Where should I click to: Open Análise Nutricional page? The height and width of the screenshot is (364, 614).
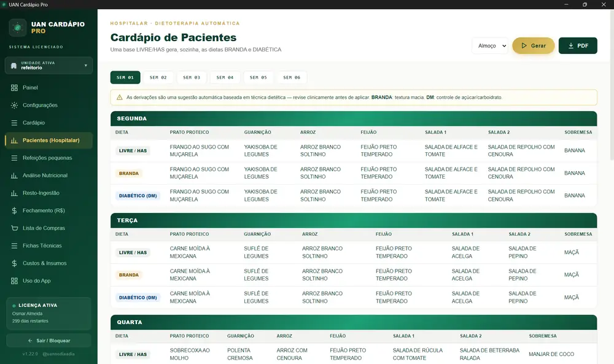tap(49, 176)
